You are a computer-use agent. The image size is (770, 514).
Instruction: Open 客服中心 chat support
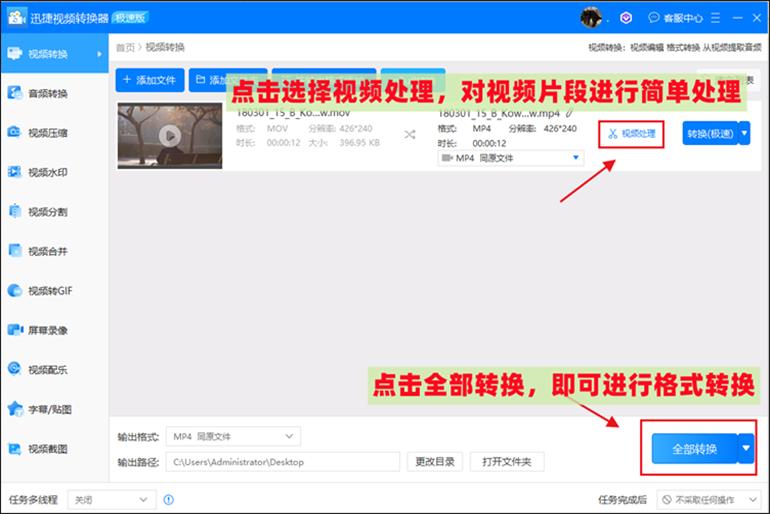coord(675,18)
